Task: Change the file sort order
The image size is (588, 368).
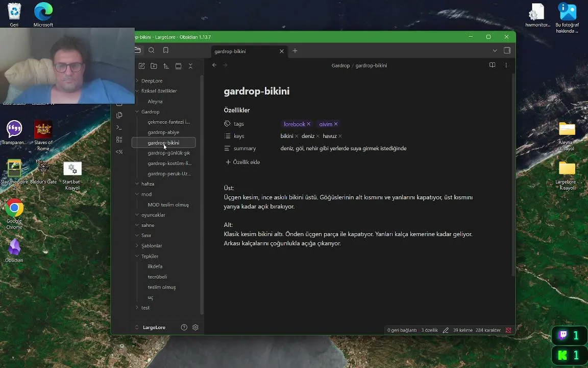Action: 166,66
